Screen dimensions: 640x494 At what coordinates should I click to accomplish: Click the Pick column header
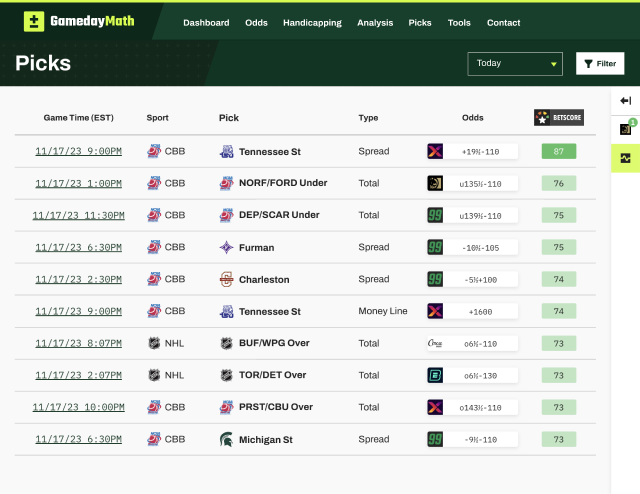click(x=229, y=118)
